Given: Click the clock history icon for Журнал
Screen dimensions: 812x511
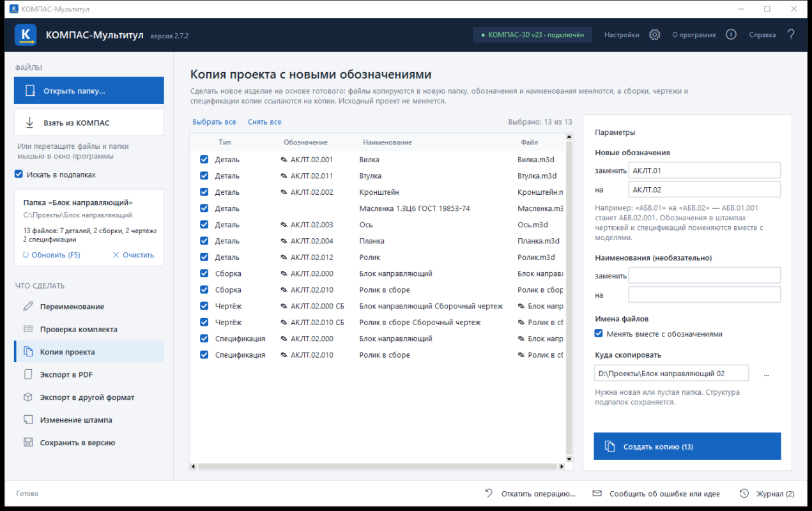Looking at the screenshot, I should [744, 493].
